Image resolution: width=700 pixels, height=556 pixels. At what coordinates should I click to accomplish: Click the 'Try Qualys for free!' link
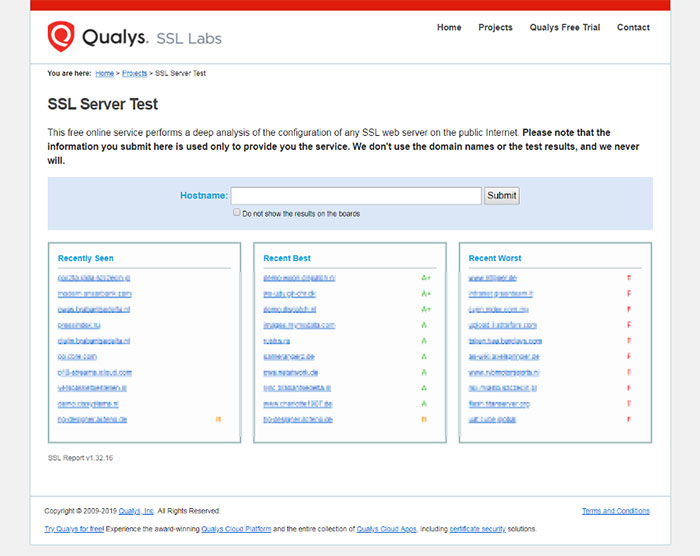point(74,529)
